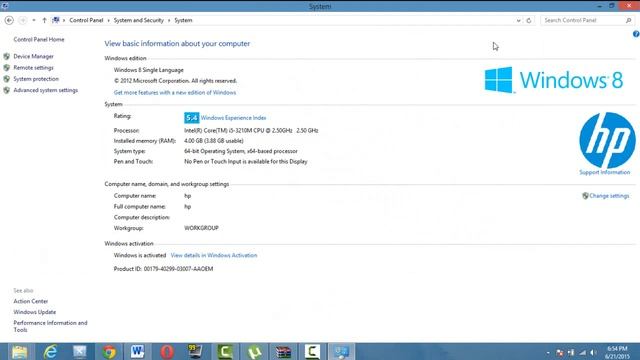
Task: Go back using the Back arrow
Action: [9, 20]
